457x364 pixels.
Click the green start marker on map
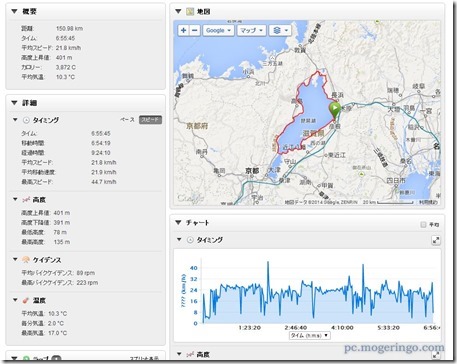[x=334, y=110]
